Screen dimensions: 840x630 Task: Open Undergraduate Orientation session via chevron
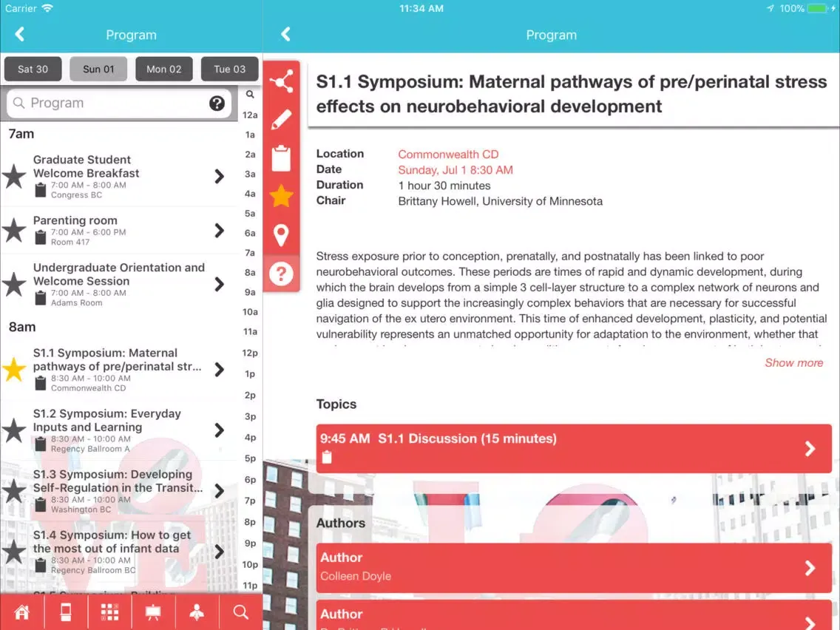(219, 284)
